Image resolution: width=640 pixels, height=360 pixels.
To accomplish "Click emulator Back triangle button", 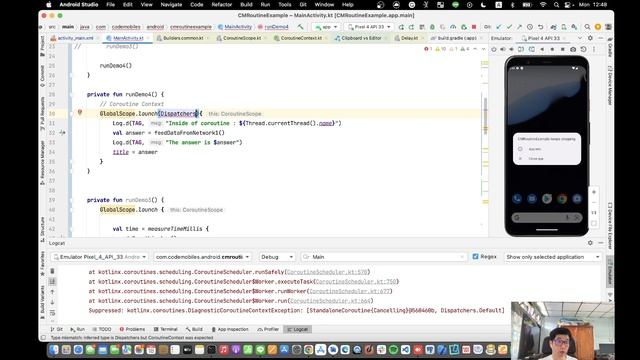I will tap(542, 49).
